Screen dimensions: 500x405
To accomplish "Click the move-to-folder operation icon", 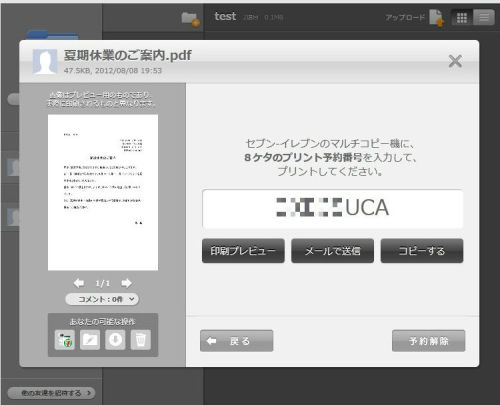I will point(90,340).
